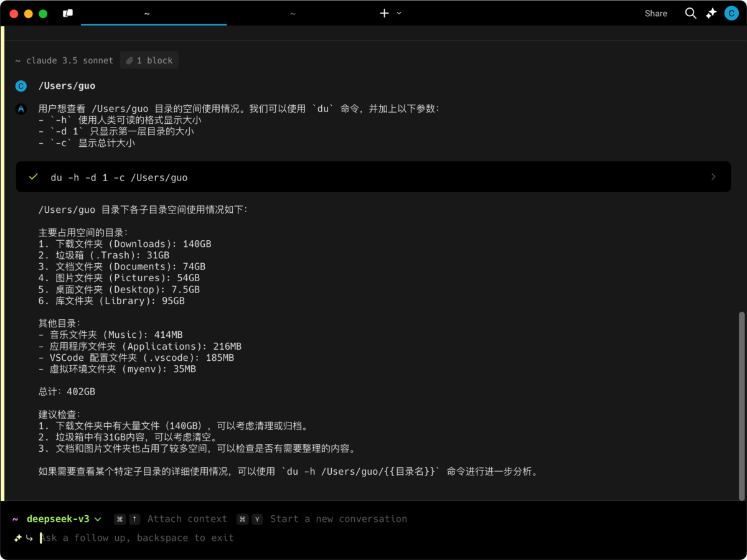
Task: Click the 下载文件夹 (Downloads): 140GB line
Action: tap(125, 244)
